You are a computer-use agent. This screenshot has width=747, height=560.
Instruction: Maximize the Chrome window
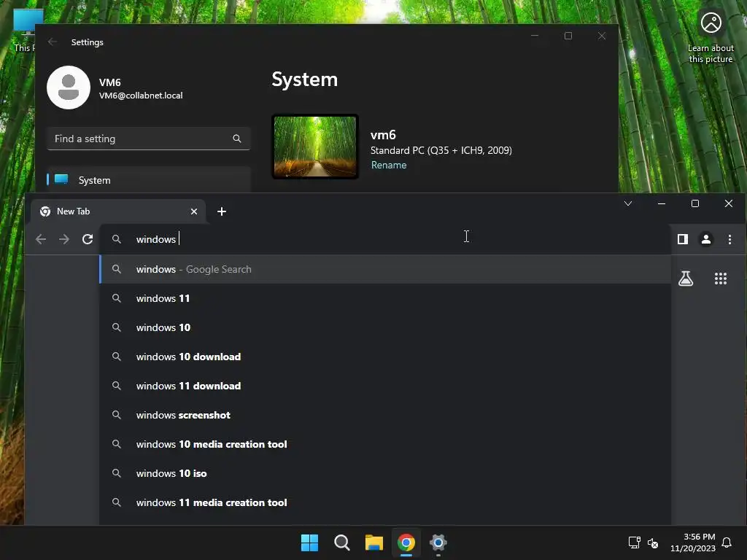695,203
